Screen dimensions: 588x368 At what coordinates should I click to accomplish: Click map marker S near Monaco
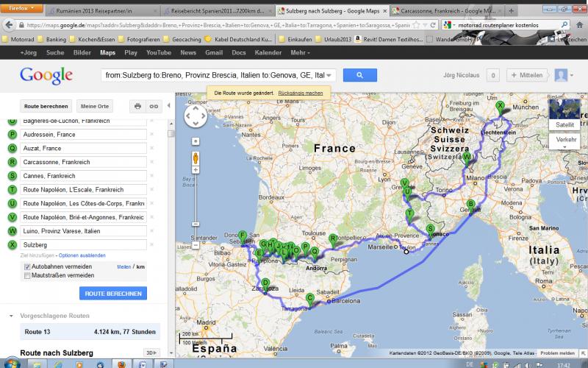(431, 231)
